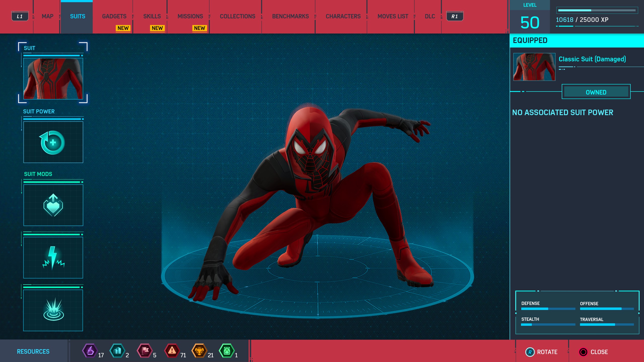
Task: Select the healing suit power icon
Action: 53,142
